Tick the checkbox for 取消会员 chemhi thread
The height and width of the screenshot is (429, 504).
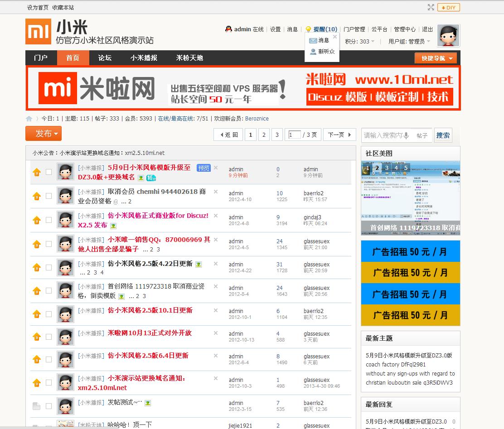coord(48,196)
